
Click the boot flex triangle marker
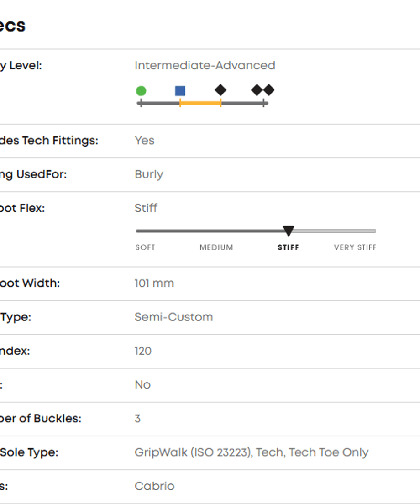(x=289, y=231)
